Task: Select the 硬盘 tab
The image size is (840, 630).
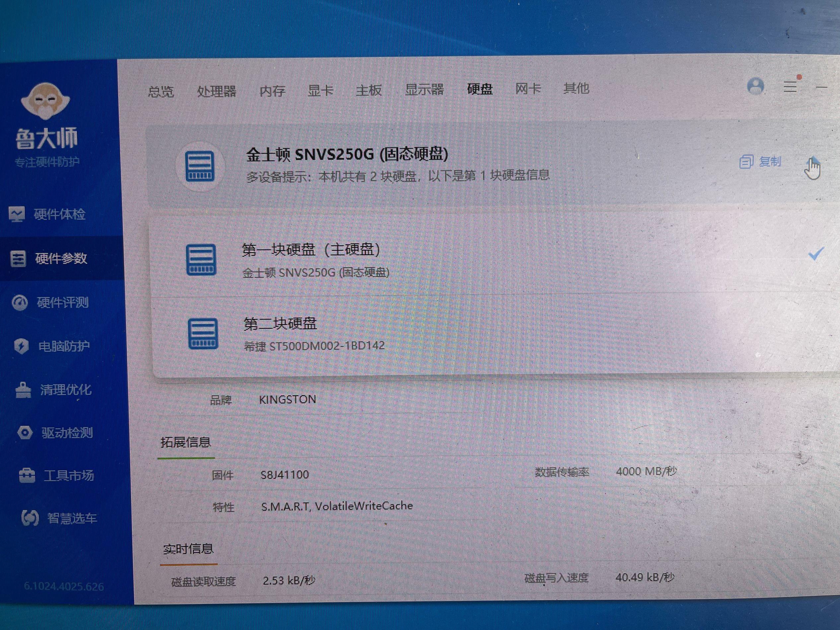Action: [x=480, y=89]
